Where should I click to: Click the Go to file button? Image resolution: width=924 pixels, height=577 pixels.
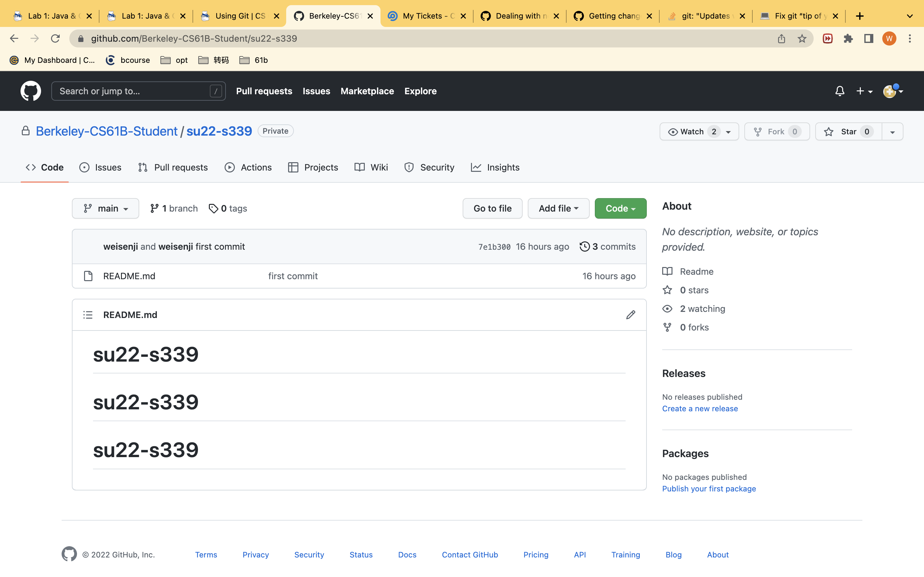pos(492,208)
